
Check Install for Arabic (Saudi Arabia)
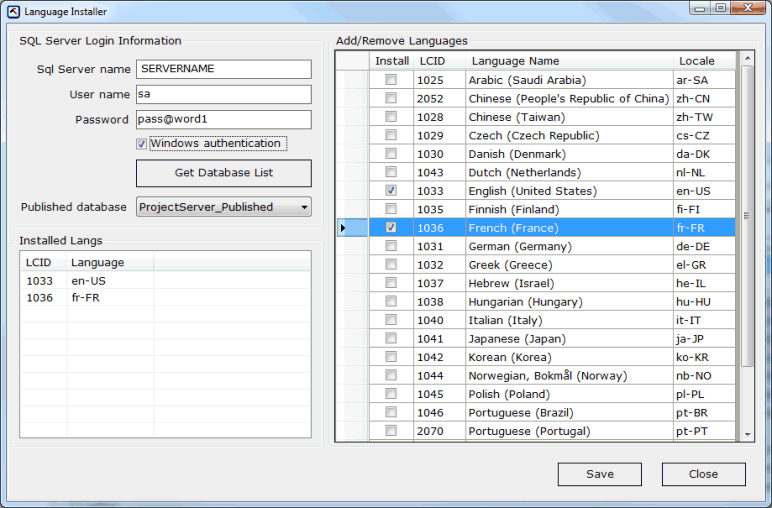[x=391, y=79]
